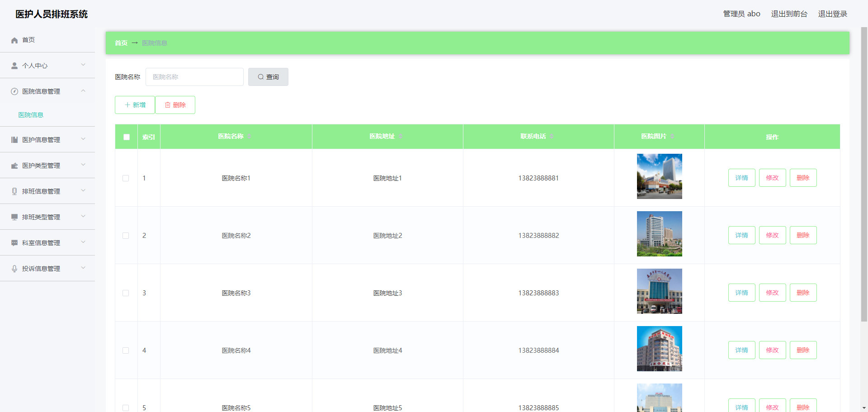This screenshot has height=412, width=868.
Task: Click the icon beside 医护类型管理
Action: [14, 166]
